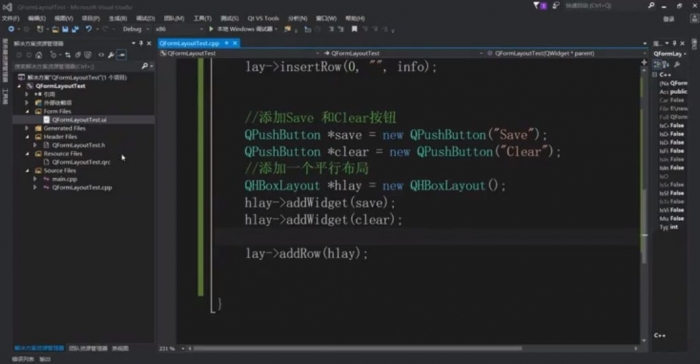Select QFormLayoutTest.h in Header Files
The width and height of the screenshot is (700, 364).
click(x=79, y=145)
